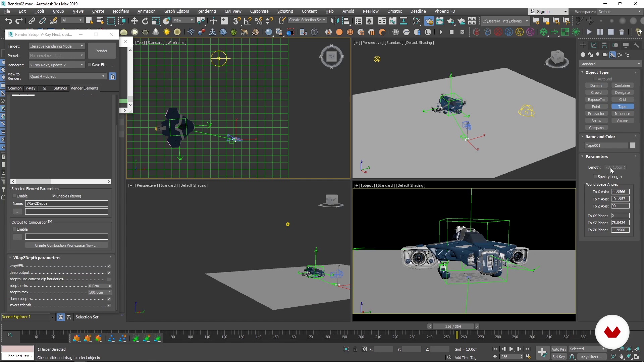The image size is (644, 362).
Task: Toggle the deep output checkbox
Action: click(109, 273)
